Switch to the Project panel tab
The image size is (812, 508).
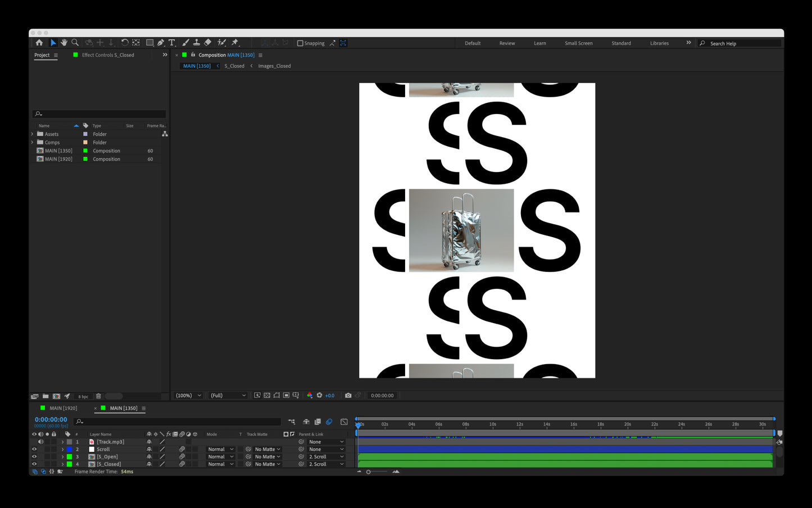pos(42,55)
